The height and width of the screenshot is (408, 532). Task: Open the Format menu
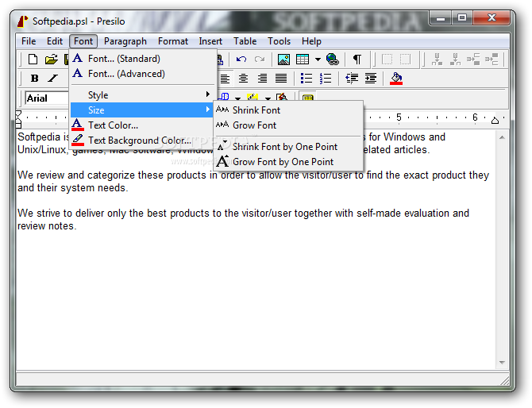[x=172, y=41]
